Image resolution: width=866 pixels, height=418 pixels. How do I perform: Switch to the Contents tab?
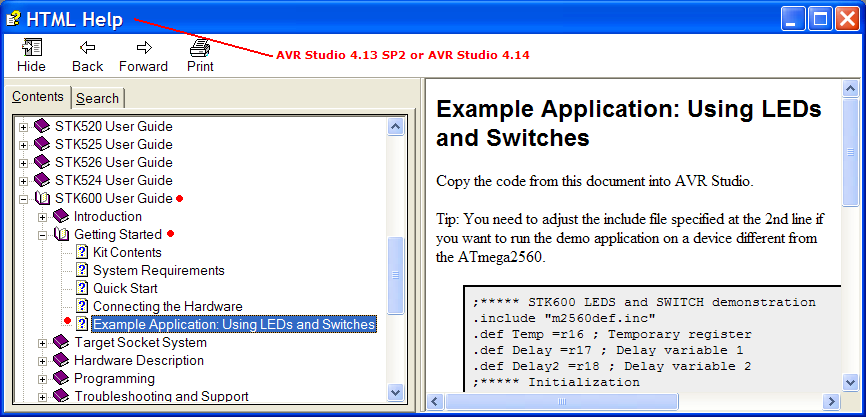tap(38, 97)
